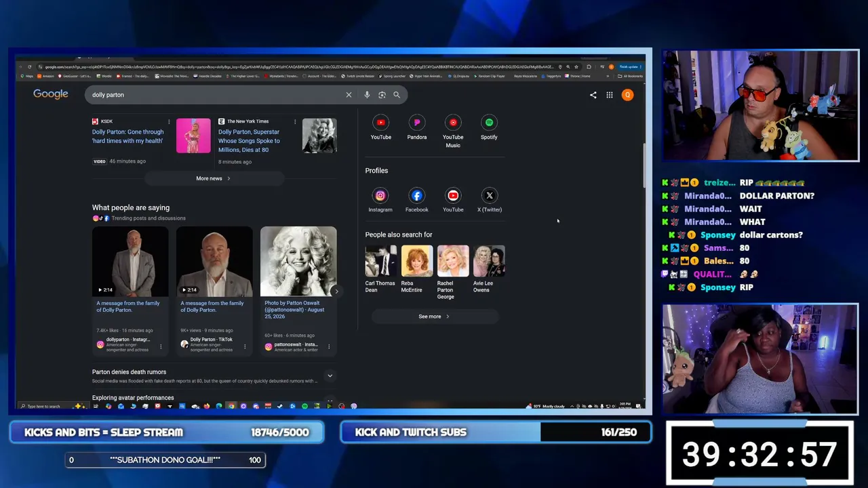The image size is (868, 488).
Task: Open the New York Times 'Dies at 80' headline
Action: tap(249, 140)
